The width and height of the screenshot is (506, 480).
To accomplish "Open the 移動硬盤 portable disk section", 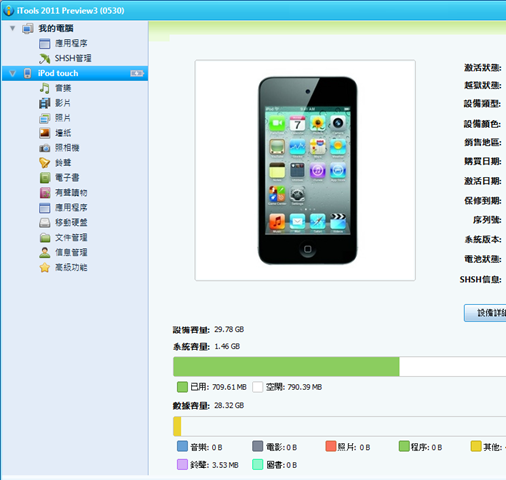I will tap(63, 222).
